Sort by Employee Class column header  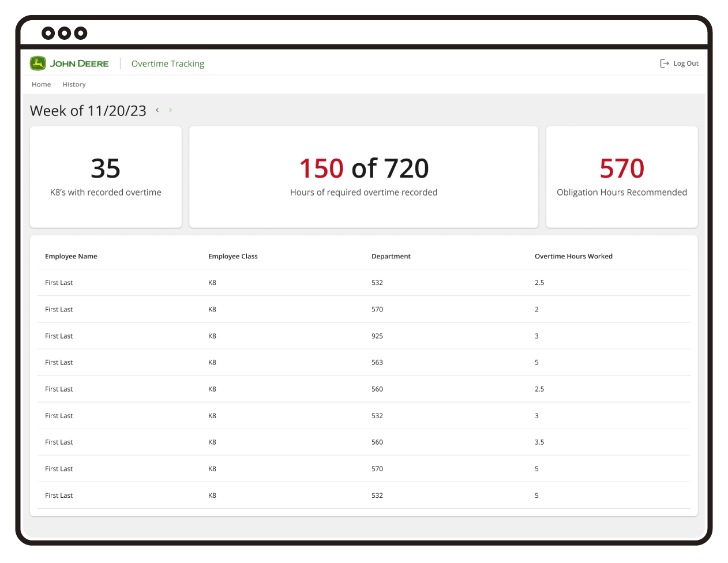(233, 256)
